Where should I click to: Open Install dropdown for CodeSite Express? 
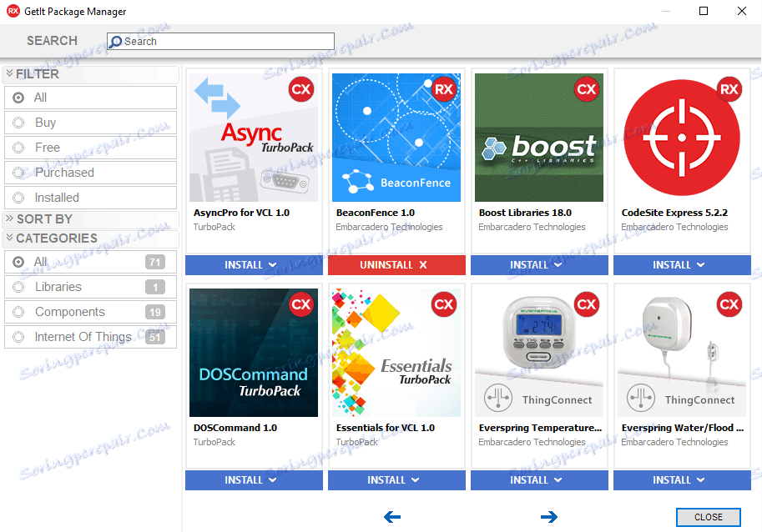(682, 265)
